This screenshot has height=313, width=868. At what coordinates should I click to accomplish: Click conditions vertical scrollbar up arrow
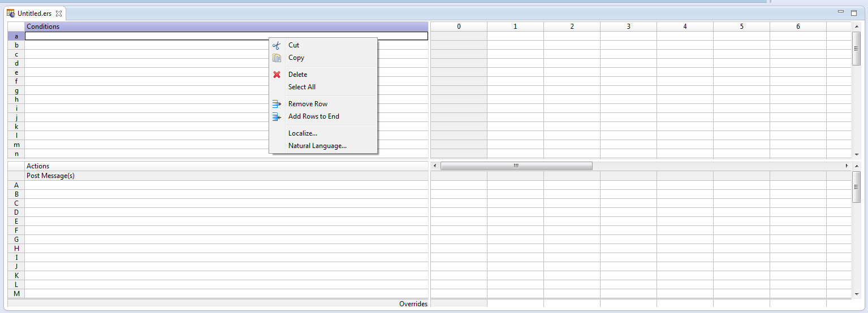(x=856, y=27)
